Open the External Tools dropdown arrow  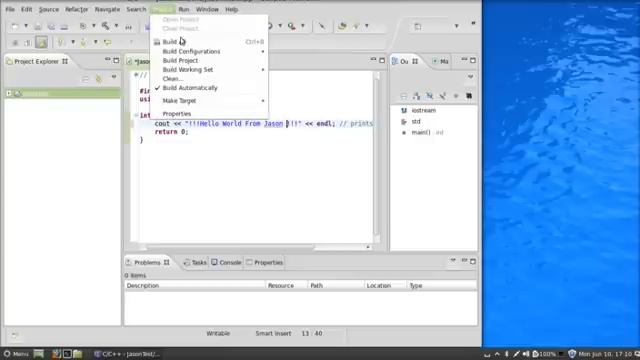tap(303, 26)
